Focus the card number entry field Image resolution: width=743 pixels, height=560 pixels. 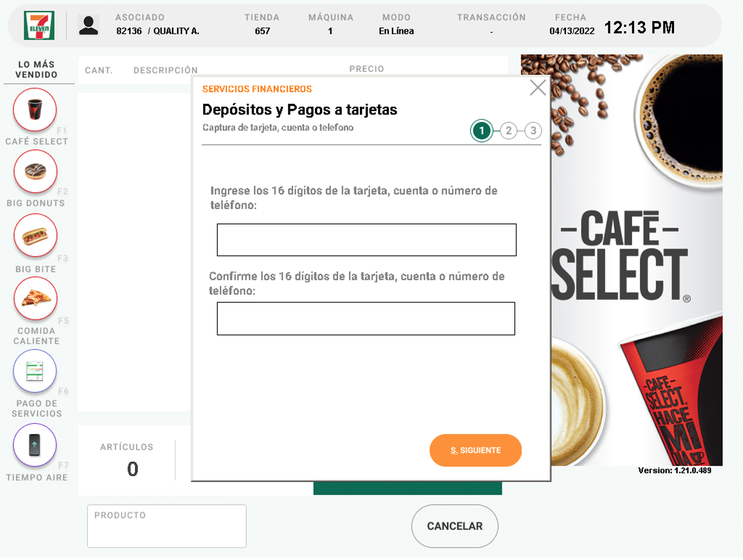point(366,240)
